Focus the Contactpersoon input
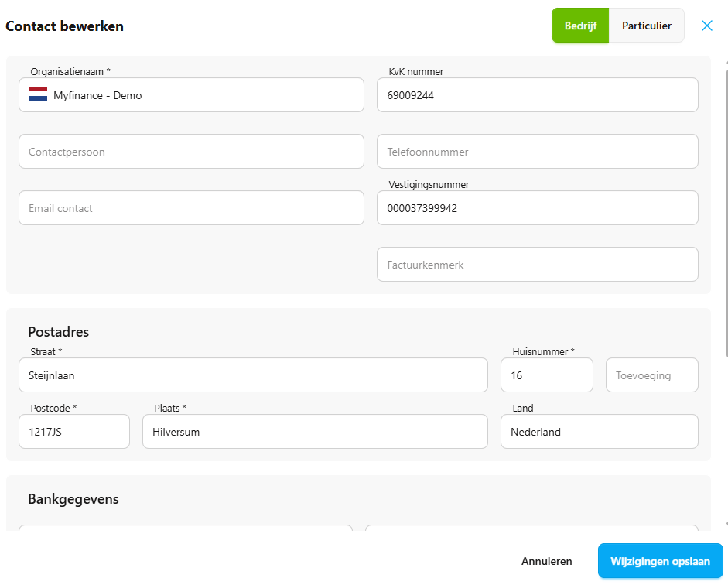Viewport: 728px width, 585px height. [x=191, y=152]
